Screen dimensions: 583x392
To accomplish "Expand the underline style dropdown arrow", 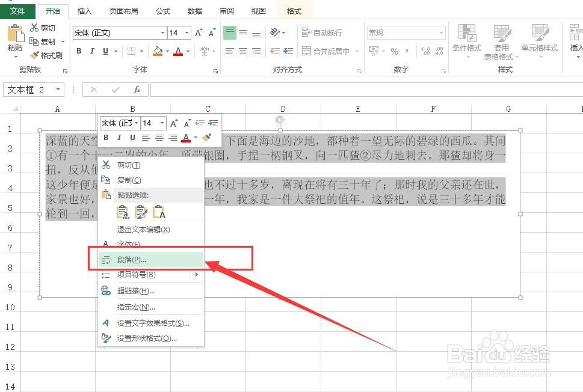I will 116,51.
